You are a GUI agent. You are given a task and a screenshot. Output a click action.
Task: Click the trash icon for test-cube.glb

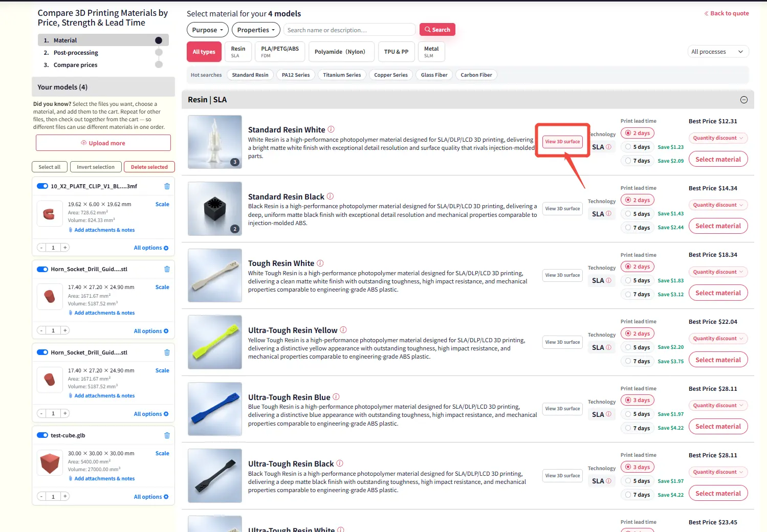(167, 435)
